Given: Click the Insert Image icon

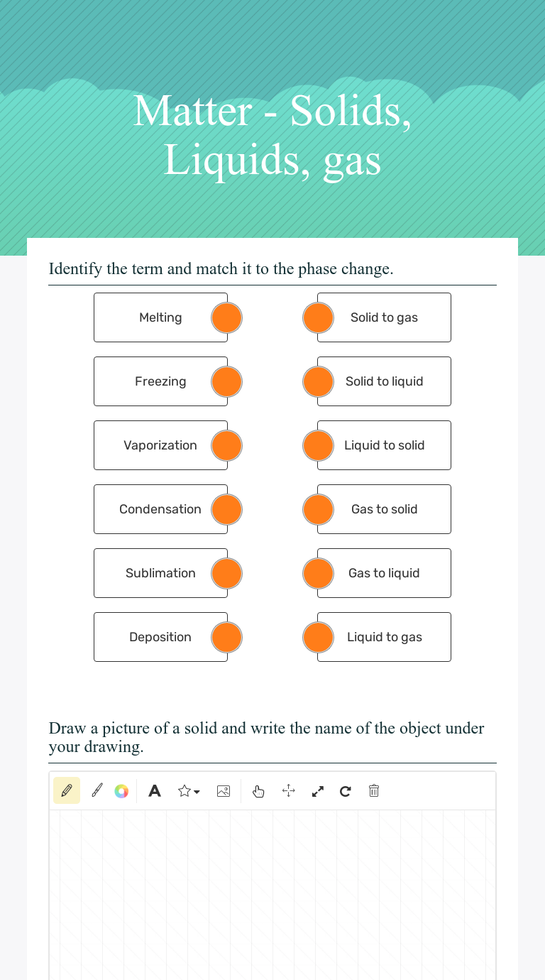Looking at the screenshot, I should click(224, 790).
